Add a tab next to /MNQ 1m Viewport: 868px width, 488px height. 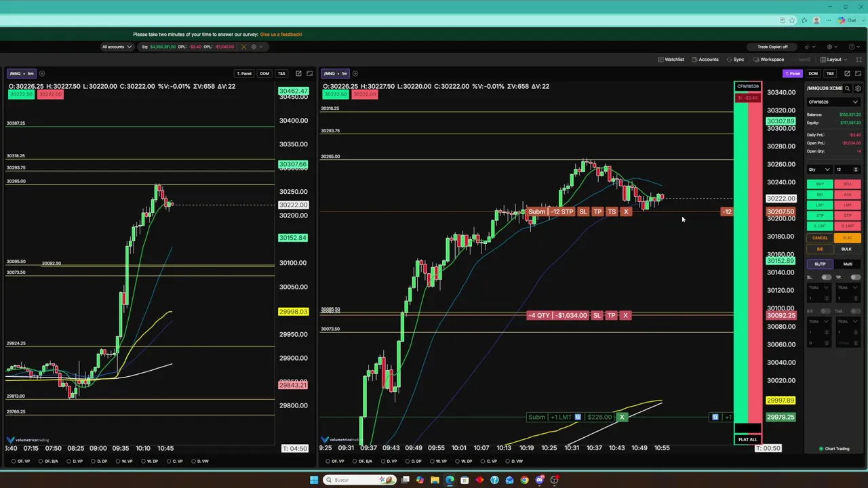356,73
